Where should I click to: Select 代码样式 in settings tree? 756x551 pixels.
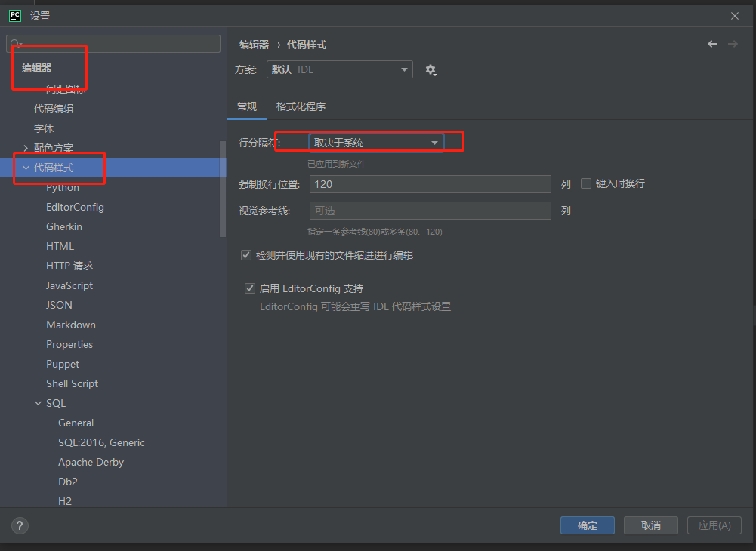tap(54, 168)
